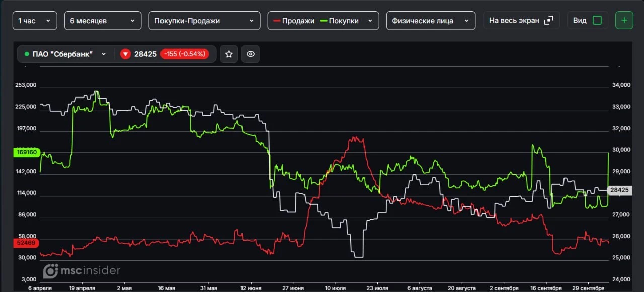644x292 pixels.
Task: Open the "6 месяцев" period dropdown
Action: click(103, 21)
